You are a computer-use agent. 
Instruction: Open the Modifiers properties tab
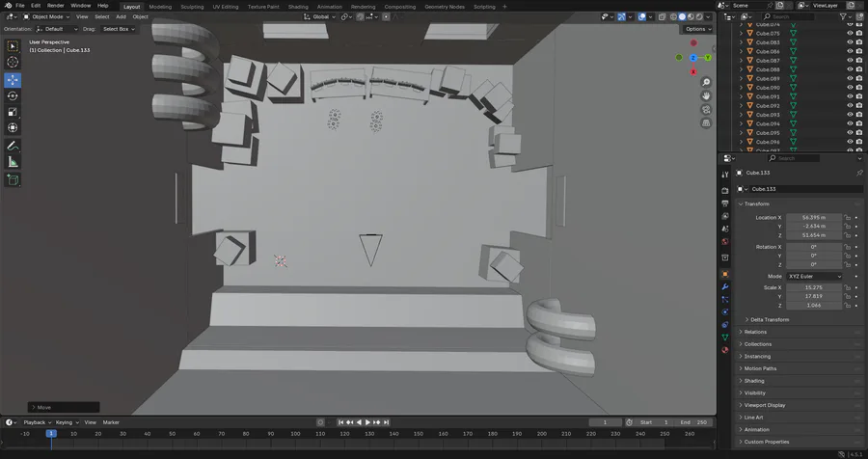(725, 286)
